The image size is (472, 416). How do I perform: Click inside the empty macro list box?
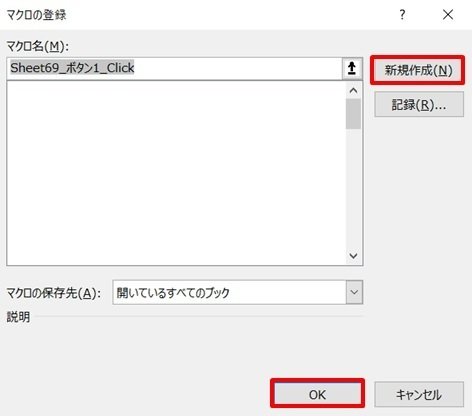click(x=176, y=173)
